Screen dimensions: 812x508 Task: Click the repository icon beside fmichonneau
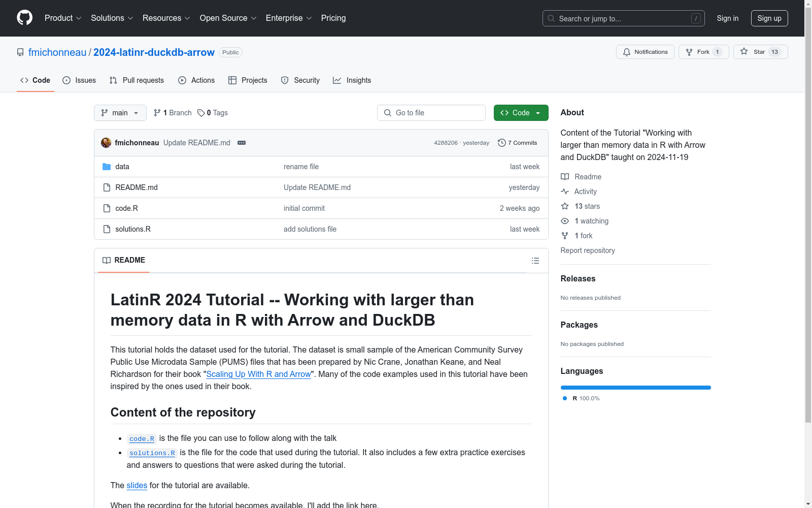[20, 52]
